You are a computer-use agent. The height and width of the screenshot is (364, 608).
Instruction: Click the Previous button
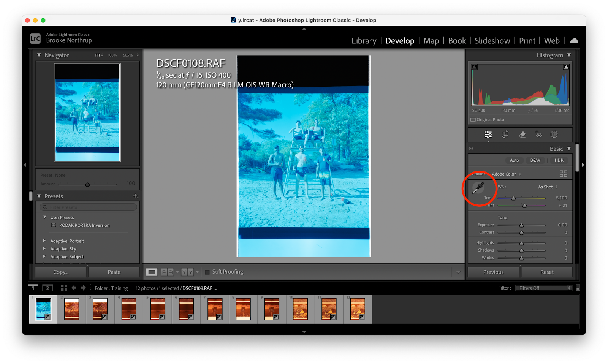pyautogui.click(x=493, y=272)
